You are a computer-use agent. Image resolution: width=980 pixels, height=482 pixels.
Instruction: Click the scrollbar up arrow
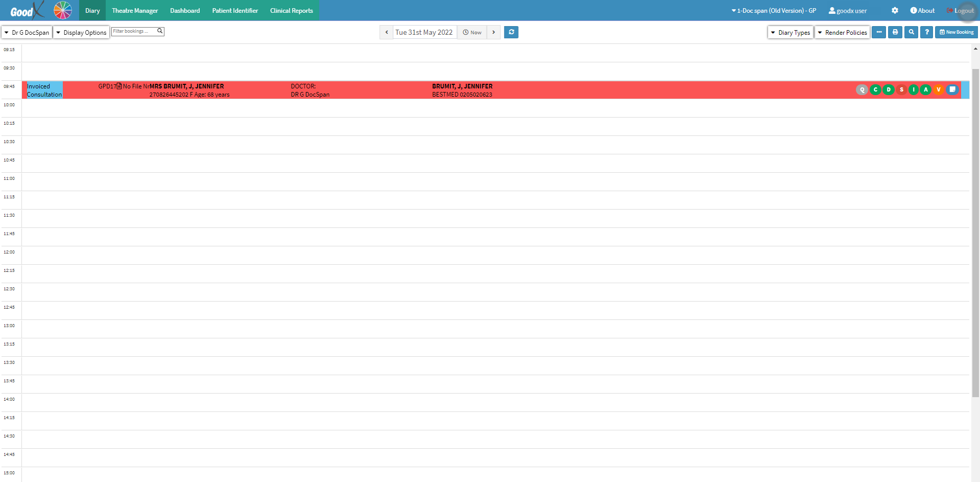click(x=975, y=49)
